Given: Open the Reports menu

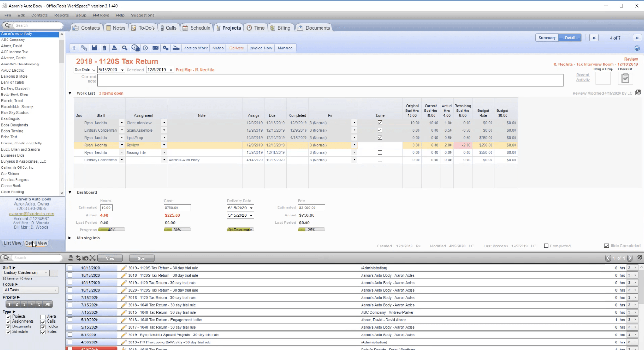Looking at the screenshot, I should 61,15.
